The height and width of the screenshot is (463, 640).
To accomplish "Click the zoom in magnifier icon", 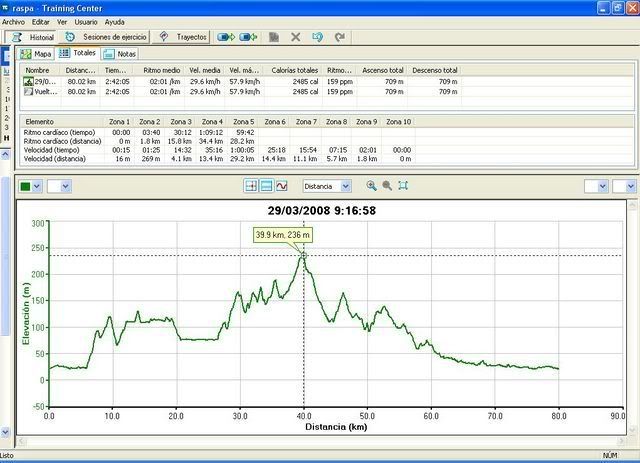I will point(371,186).
